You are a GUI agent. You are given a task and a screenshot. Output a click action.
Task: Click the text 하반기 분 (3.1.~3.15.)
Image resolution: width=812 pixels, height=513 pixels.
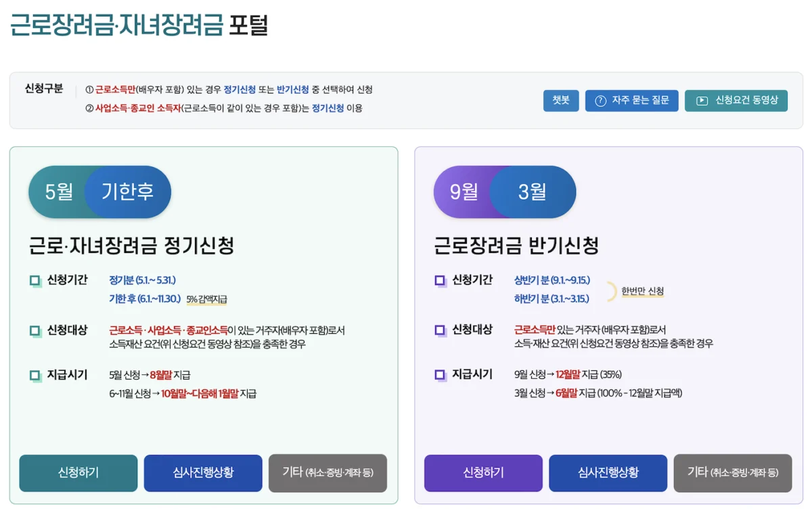(551, 298)
